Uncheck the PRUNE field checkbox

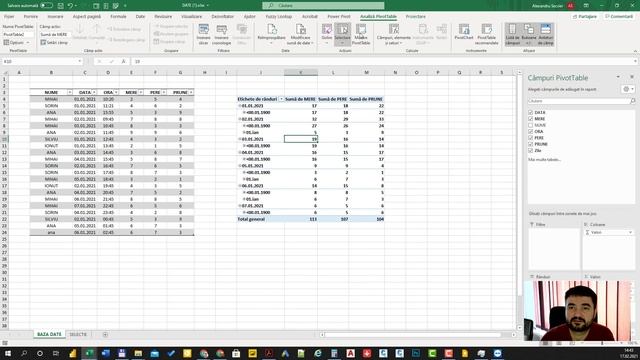pyautogui.click(x=531, y=144)
